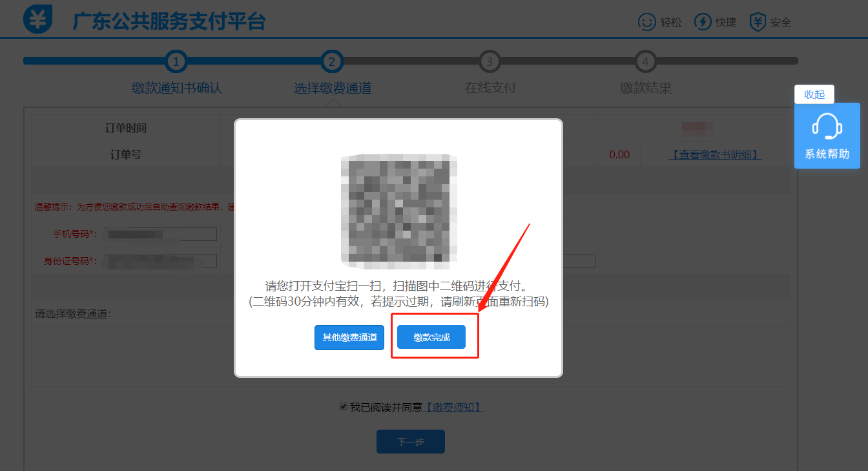Toggle the 我已阅读并同意 checkbox
Image resolution: width=868 pixels, height=471 pixels.
coord(344,407)
